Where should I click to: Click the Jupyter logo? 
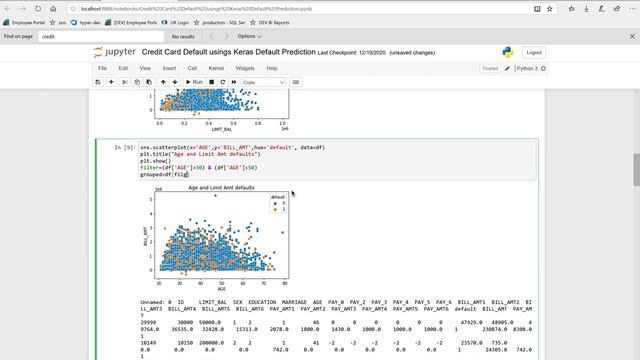coord(115,52)
